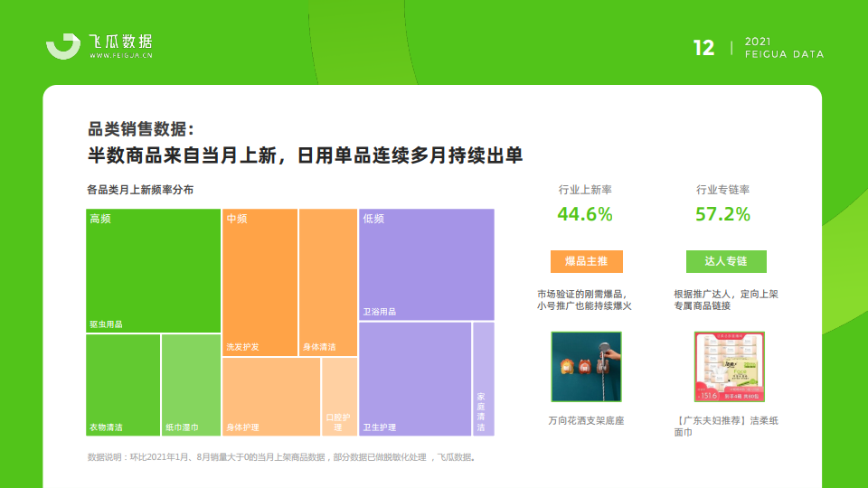Click the 行业专链率 label
Viewport: 868px width, 488px height.
pyautogui.click(x=723, y=190)
